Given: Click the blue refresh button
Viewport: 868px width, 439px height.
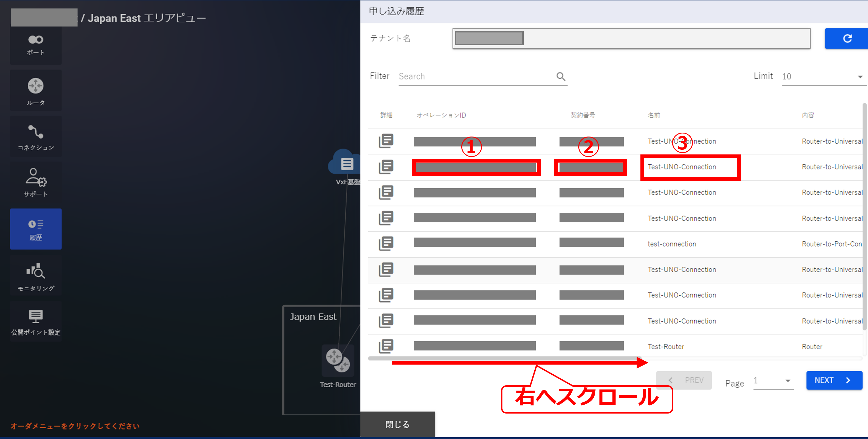Looking at the screenshot, I should click(x=846, y=39).
